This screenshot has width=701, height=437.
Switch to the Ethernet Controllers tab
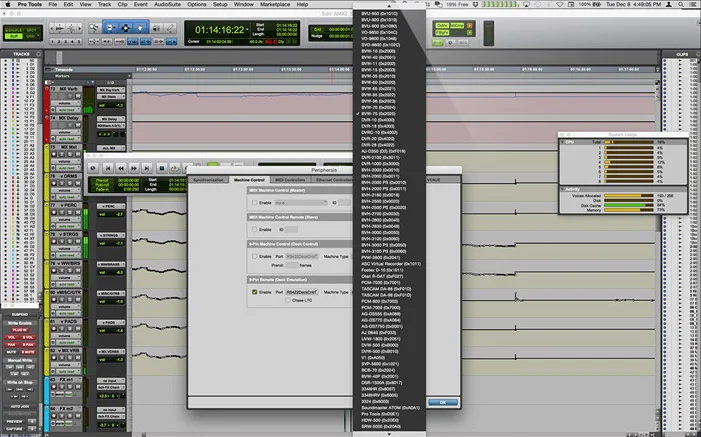[333, 180]
